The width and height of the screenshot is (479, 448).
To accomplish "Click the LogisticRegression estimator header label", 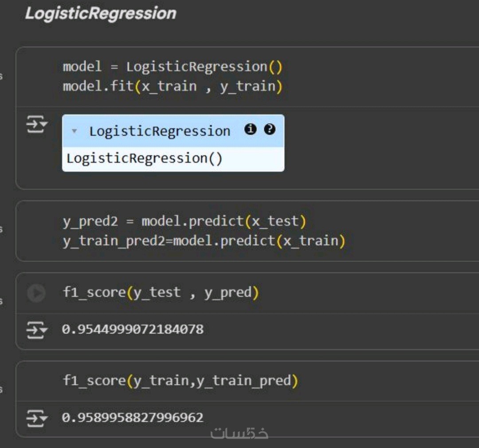I will coord(160,131).
